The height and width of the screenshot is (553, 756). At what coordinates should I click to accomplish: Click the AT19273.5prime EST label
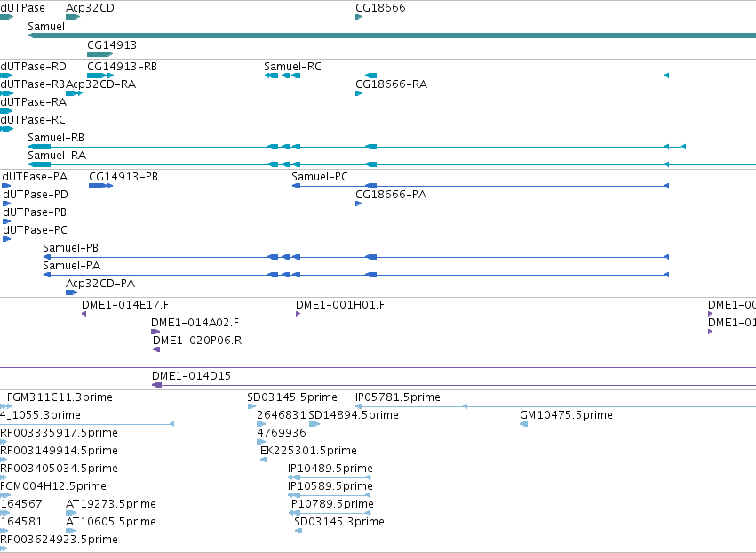click(x=111, y=504)
